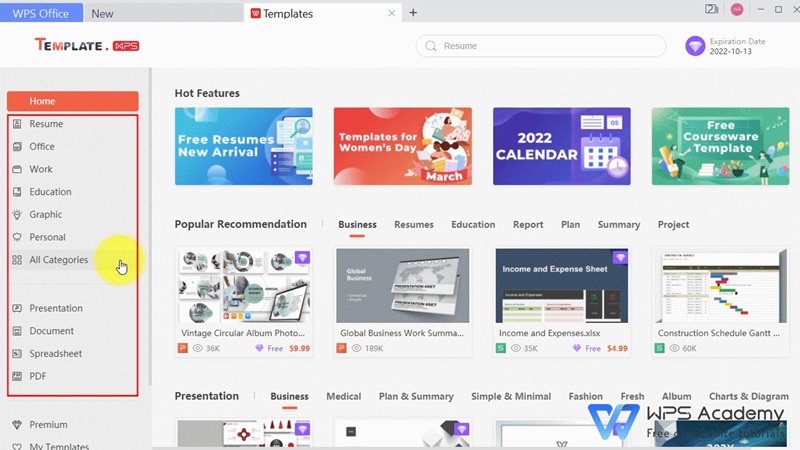The width and height of the screenshot is (800, 450).
Task: Click the All Categories grid icon
Action: (x=17, y=260)
